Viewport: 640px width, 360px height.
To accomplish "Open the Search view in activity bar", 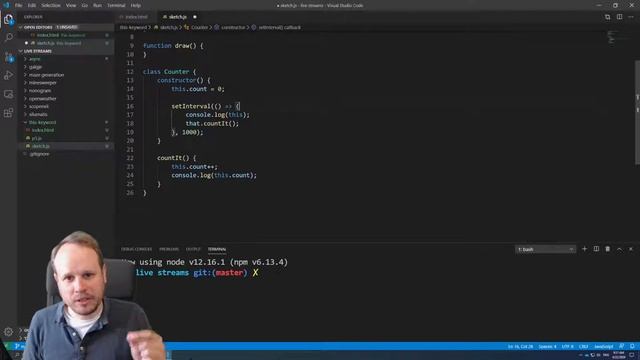I will [8, 38].
